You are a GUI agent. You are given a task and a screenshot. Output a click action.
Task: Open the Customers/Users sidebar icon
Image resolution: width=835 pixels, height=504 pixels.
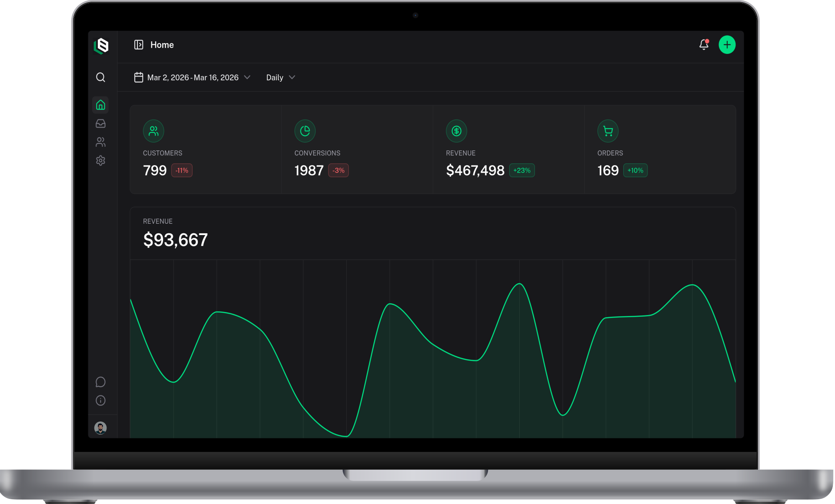(100, 142)
